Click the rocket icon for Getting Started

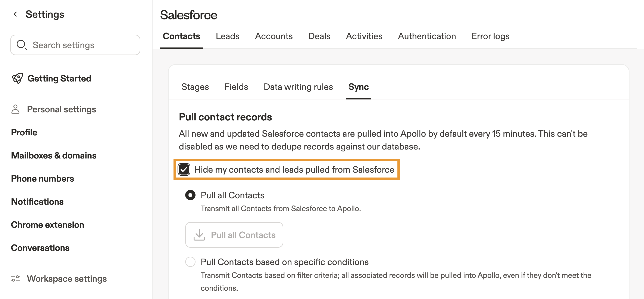tap(17, 78)
